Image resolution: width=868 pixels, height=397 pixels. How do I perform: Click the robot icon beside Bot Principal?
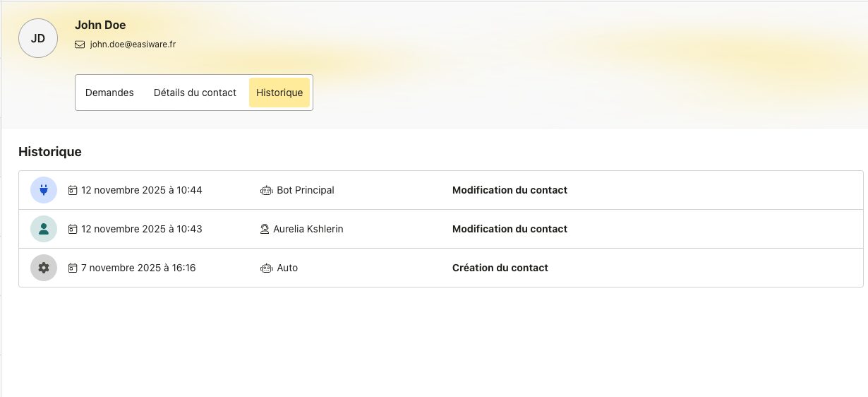click(x=266, y=190)
